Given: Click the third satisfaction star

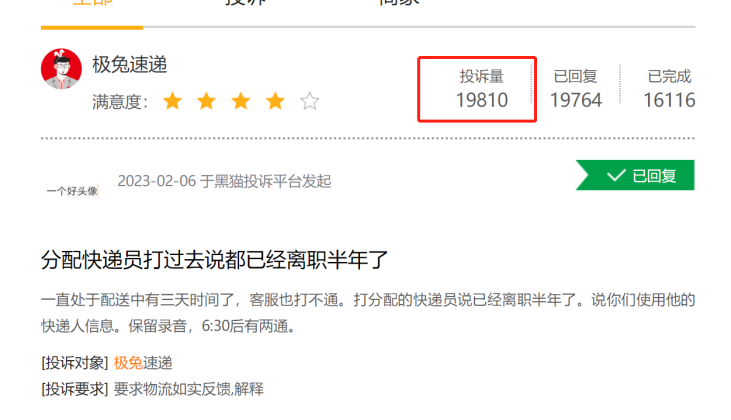Looking at the screenshot, I should 241,101.
